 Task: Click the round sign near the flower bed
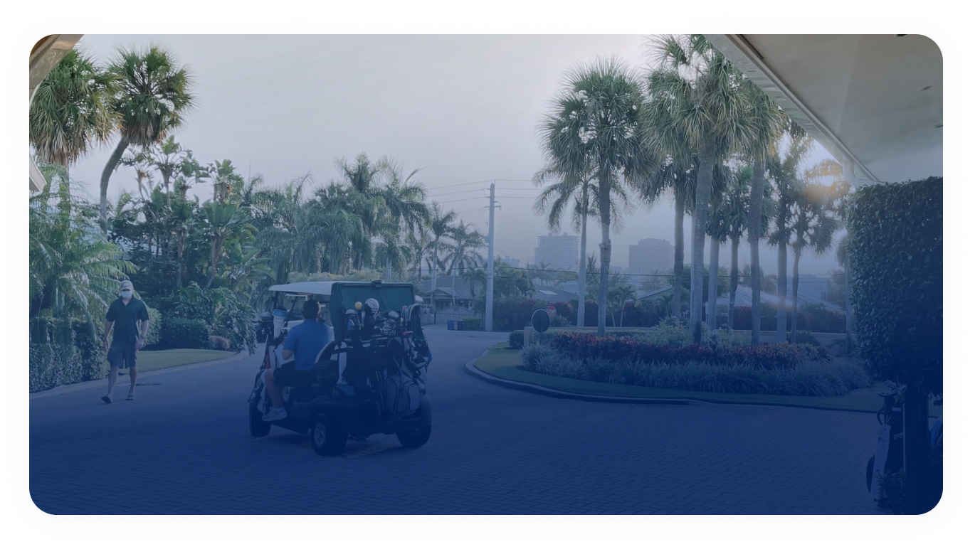click(x=541, y=321)
